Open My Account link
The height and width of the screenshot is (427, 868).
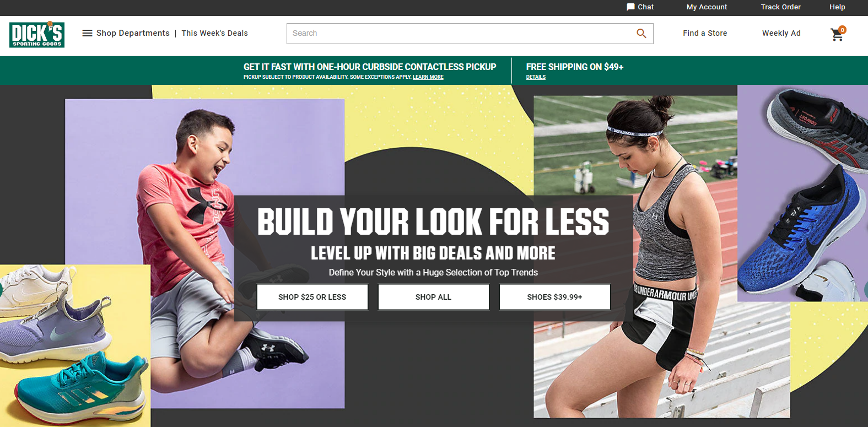707,7
